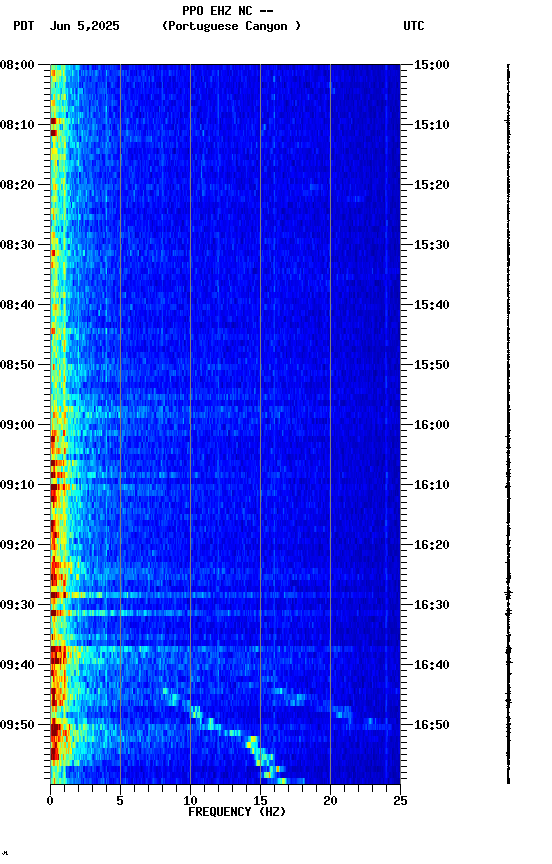
Task: Click the date Jun 5,2025
Action: [84, 26]
